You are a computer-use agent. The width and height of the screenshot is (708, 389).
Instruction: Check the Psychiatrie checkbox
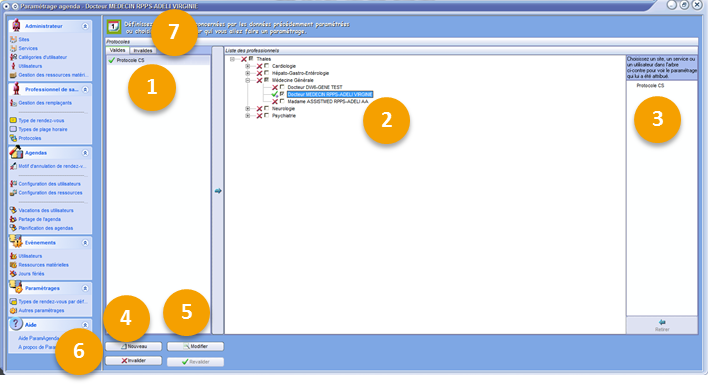pyautogui.click(x=266, y=116)
